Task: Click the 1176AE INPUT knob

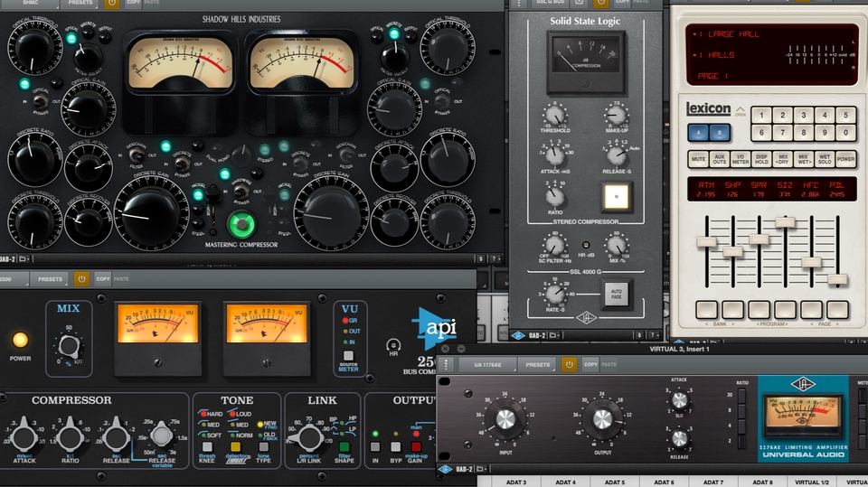Action: pos(505,419)
